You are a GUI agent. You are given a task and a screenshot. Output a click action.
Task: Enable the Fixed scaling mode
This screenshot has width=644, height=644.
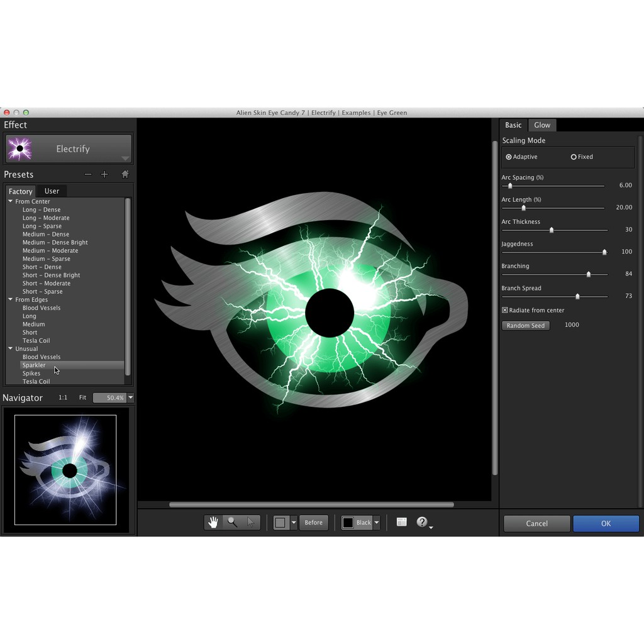(x=574, y=157)
